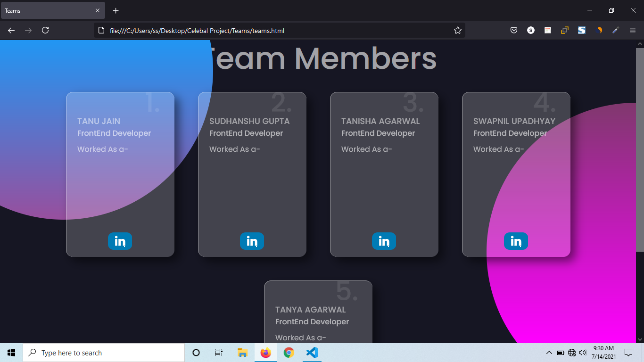Viewport: 644px width, 362px height.
Task: Show hidden system tray icons
Action: pos(549,353)
